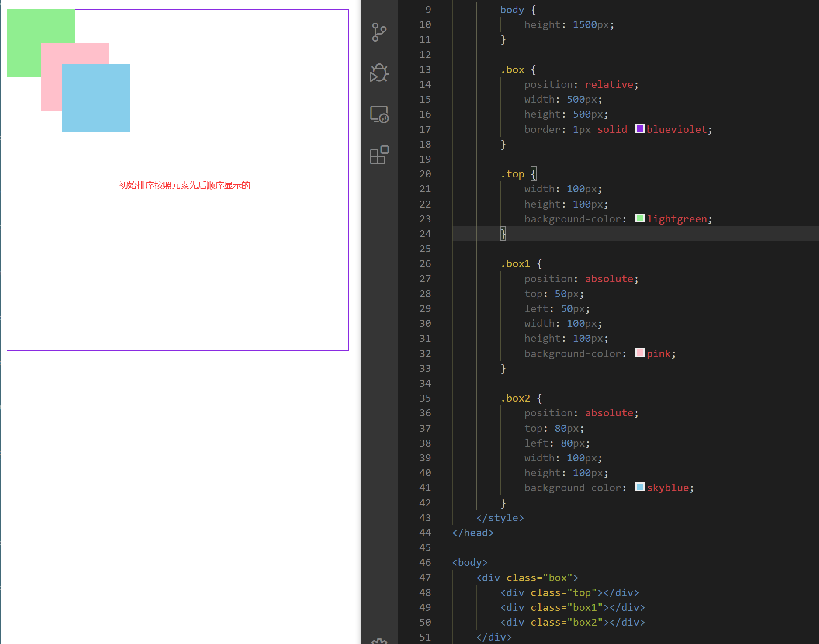Image resolution: width=819 pixels, height=644 pixels.
Task: Click the blueviolet color swatch on line 17
Action: (x=640, y=128)
